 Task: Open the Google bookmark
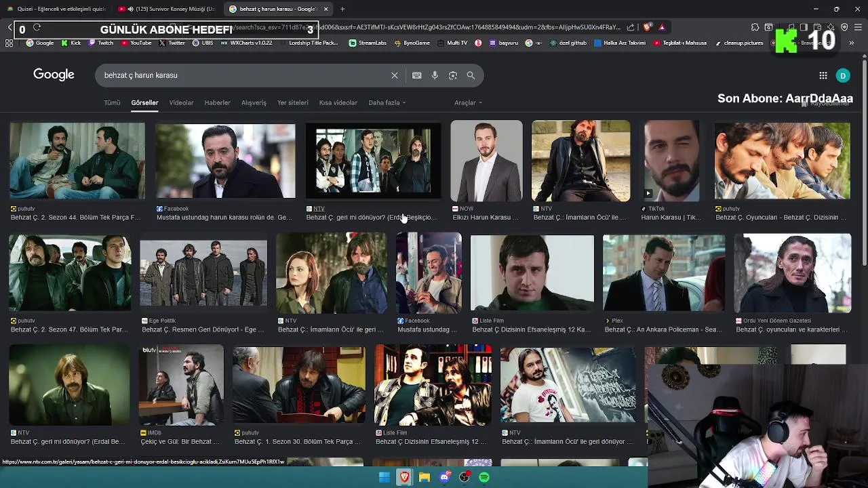[39, 43]
